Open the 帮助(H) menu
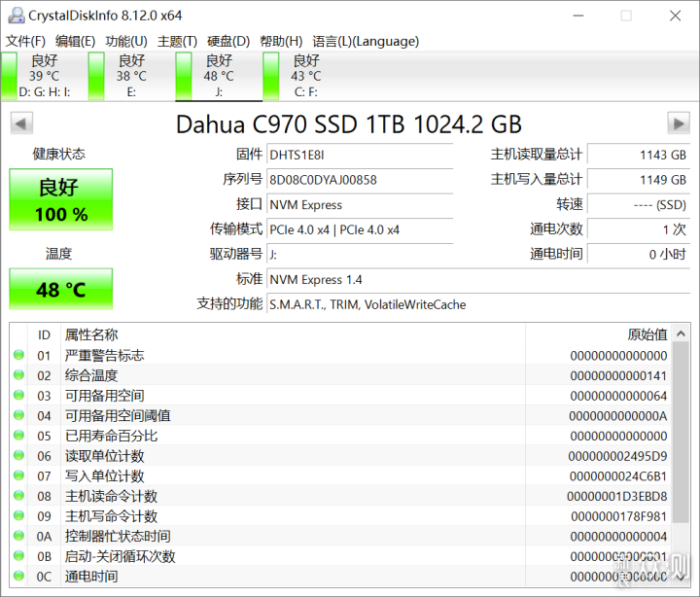 [281, 42]
